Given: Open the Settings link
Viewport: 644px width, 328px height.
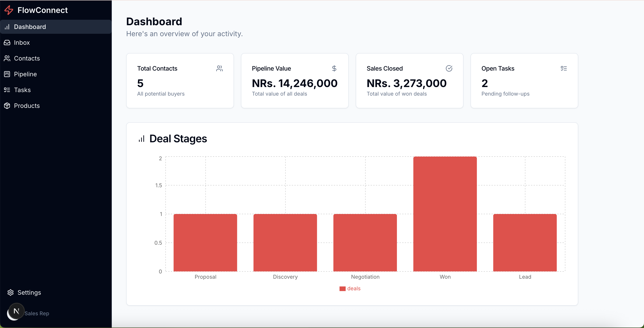Looking at the screenshot, I should 29,292.
